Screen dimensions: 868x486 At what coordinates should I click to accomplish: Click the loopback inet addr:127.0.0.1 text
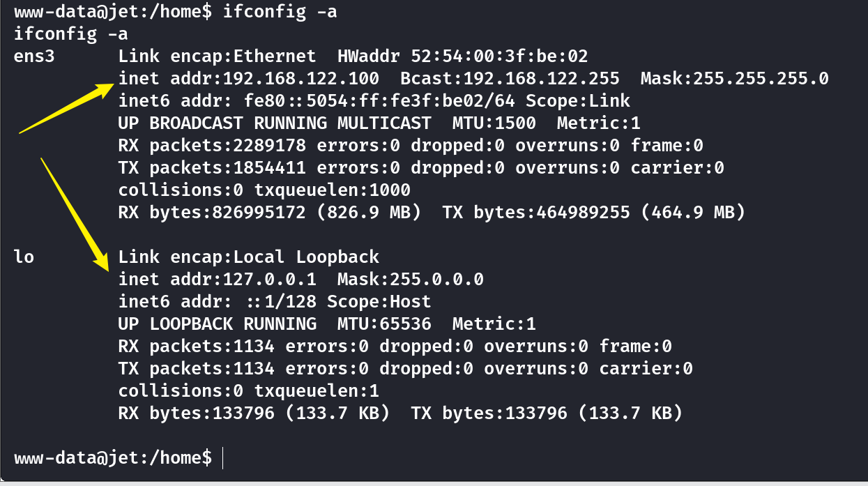(218, 280)
